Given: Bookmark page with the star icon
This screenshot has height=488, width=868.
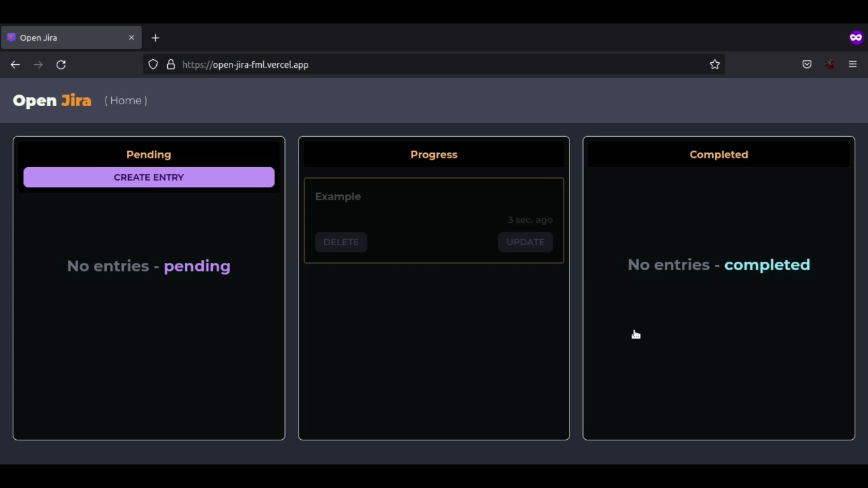Looking at the screenshot, I should tap(715, 64).
